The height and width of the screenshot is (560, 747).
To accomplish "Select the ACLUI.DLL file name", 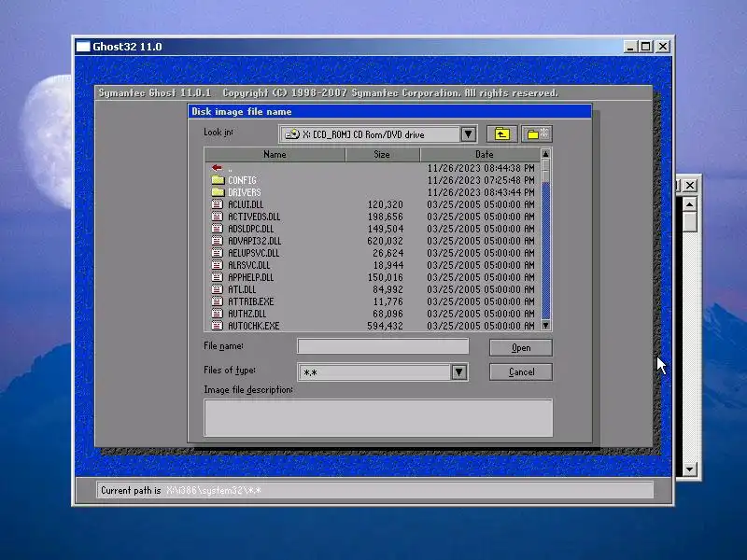I will 246,204.
